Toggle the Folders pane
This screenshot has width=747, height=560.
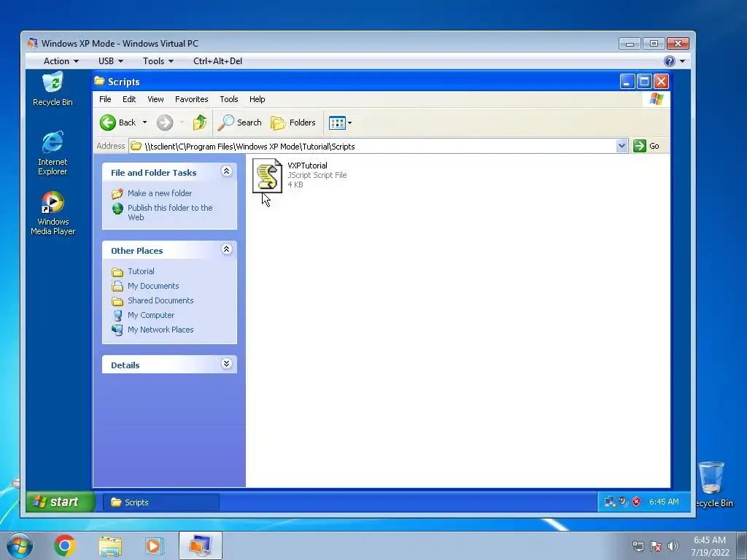(293, 122)
